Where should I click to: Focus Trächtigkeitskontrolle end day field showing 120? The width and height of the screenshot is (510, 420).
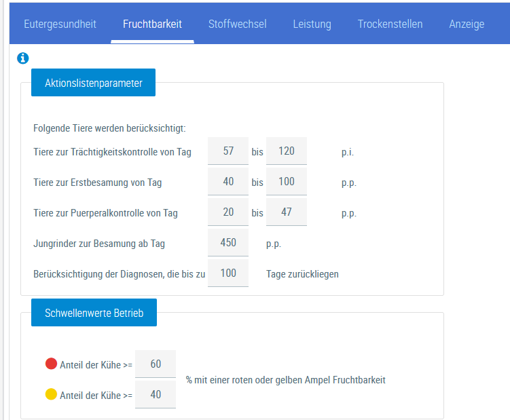click(x=287, y=151)
